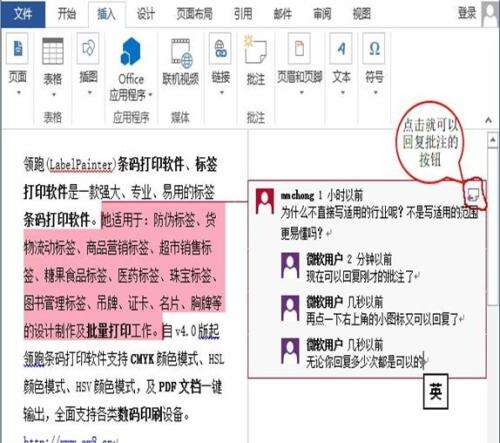Expand the 插图 dropdown arrow

click(x=89, y=92)
